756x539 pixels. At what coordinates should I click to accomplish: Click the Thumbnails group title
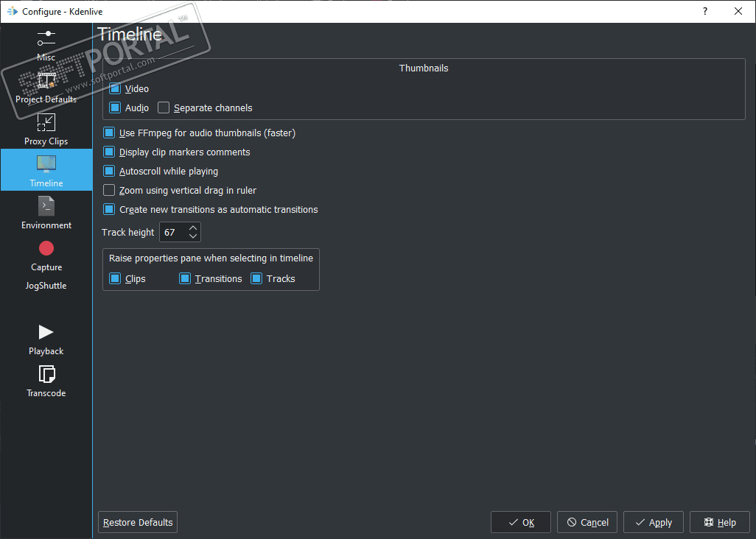pyautogui.click(x=424, y=68)
